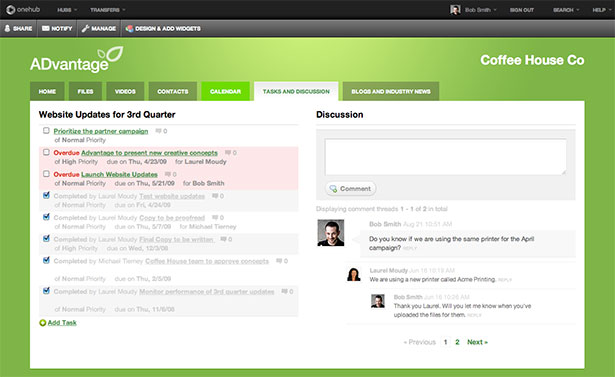Viewport: 615px width, 377px height.
Task: Open the Test website updates task link
Action: (172, 196)
